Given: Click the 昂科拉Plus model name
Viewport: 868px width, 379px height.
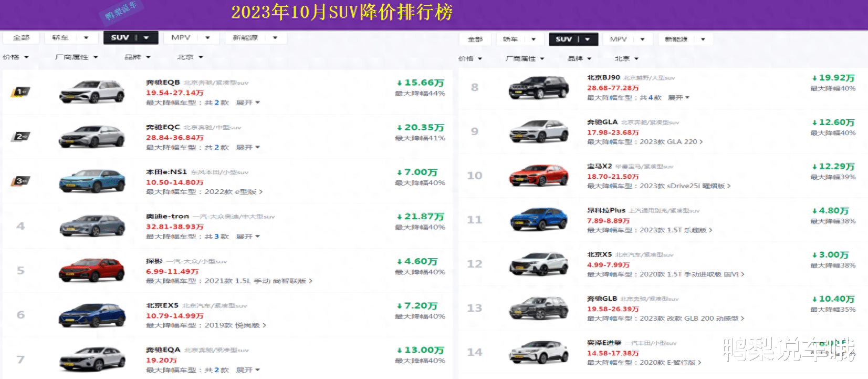Looking at the screenshot, I should [606, 210].
